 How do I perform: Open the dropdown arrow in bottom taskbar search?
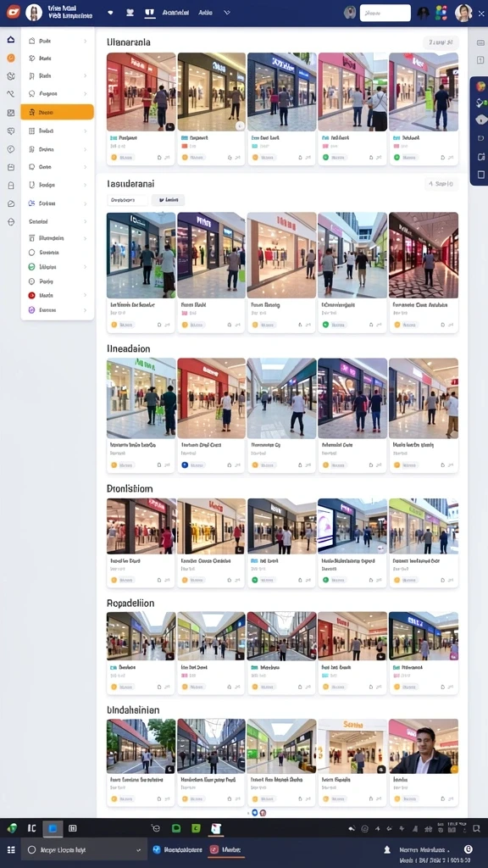[x=138, y=849]
